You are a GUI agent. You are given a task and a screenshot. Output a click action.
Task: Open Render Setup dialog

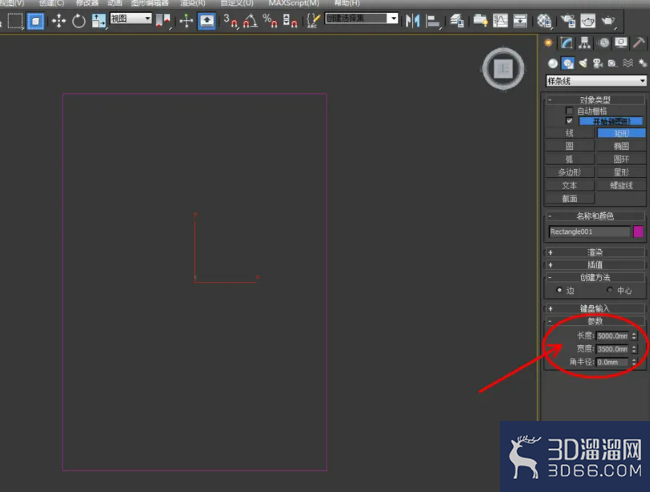tap(568, 21)
